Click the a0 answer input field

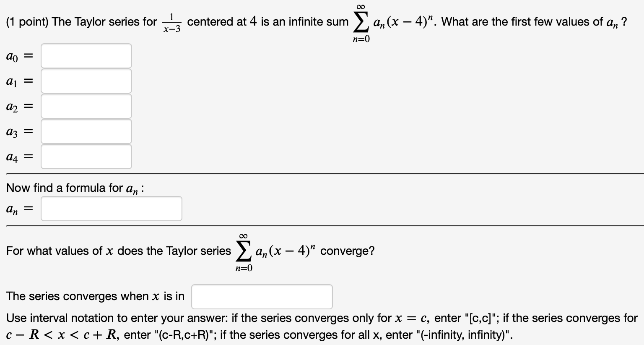pyautogui.click(x=86, y=55)
